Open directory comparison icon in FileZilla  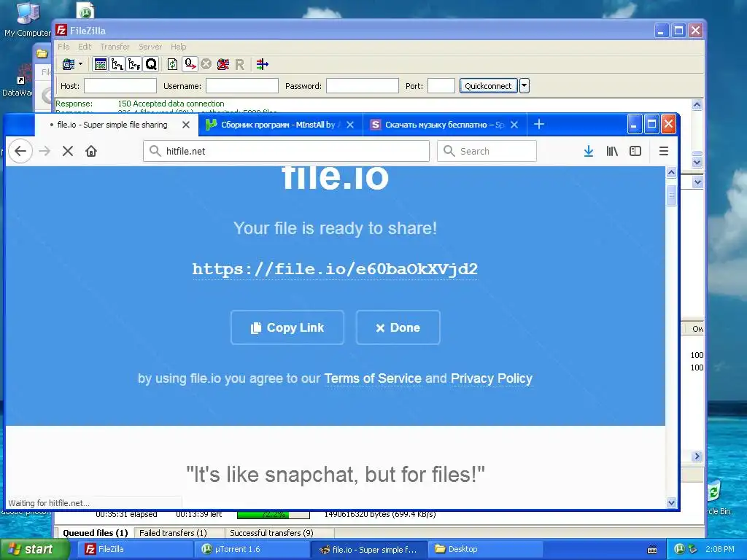(x=262, y=64)
